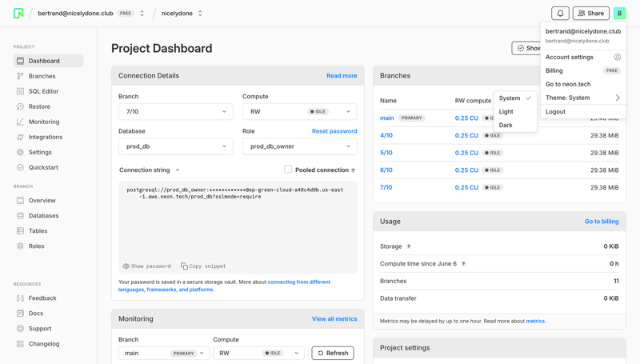Click the Support sidebar icon
This screenshot has height=364, width=640.
[20, 329]
